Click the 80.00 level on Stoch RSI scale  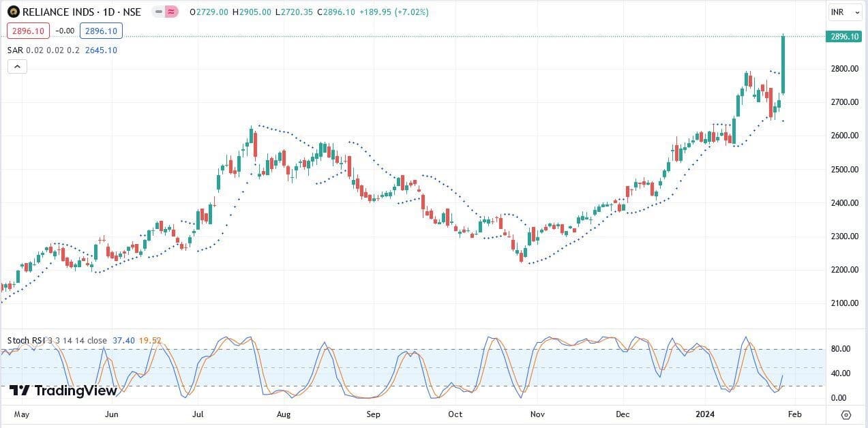coord(840,349)
